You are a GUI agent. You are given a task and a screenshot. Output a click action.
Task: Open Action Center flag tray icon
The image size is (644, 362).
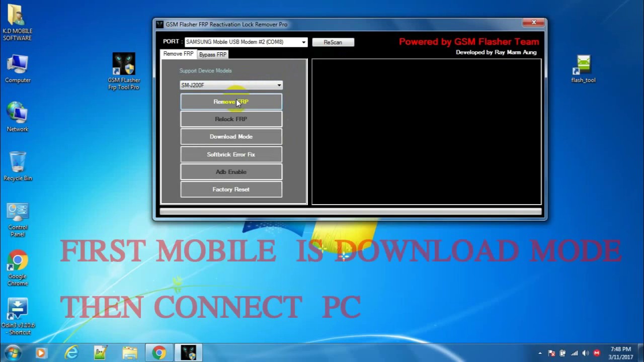(551, 353)
